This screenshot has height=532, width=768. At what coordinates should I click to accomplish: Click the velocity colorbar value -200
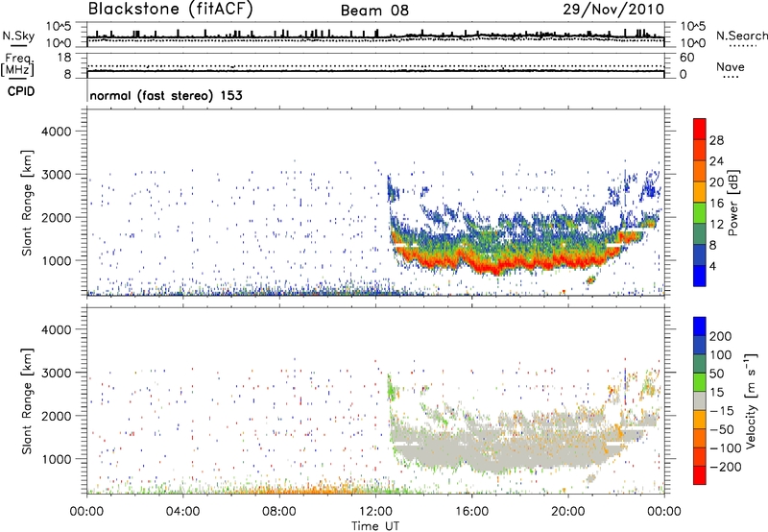point(726,467)
